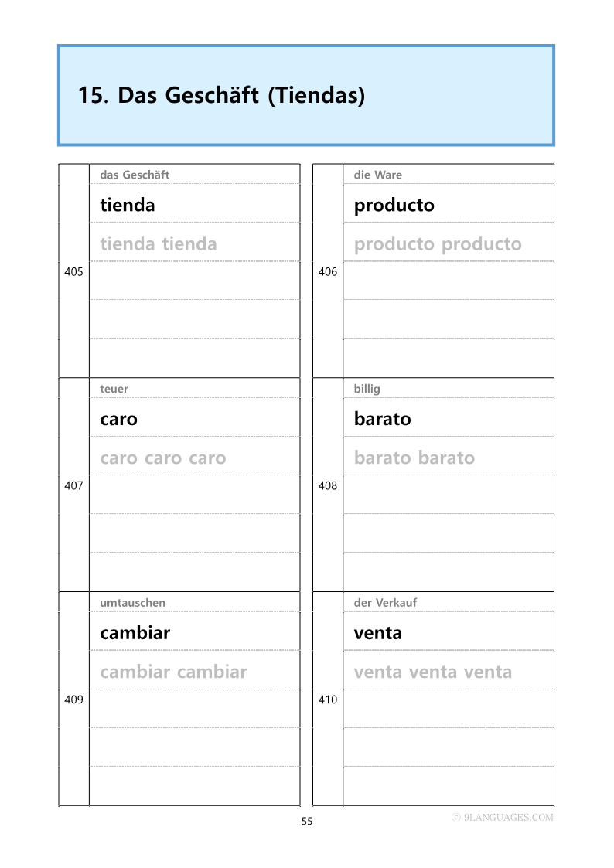Click the German label "umtauschen"
Image resolution: width=614 pixels, height=868 pixels.
(x=132, y=603)
